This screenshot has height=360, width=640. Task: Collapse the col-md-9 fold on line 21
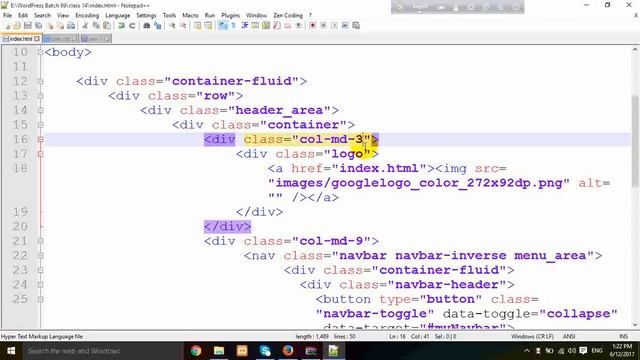click(40, 241)
